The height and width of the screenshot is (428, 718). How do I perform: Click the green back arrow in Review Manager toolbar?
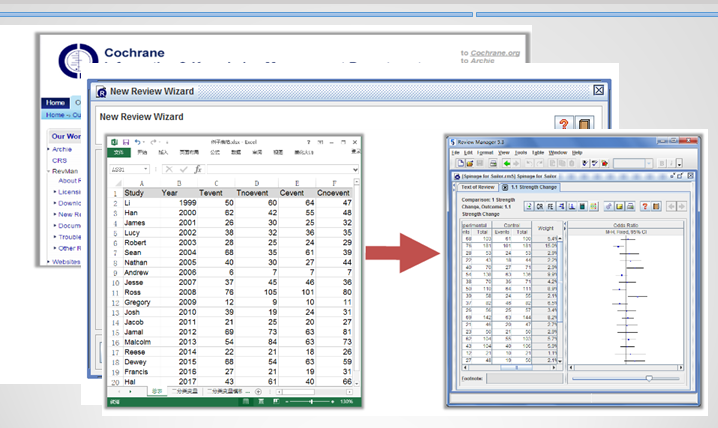[x=506, y=163]
